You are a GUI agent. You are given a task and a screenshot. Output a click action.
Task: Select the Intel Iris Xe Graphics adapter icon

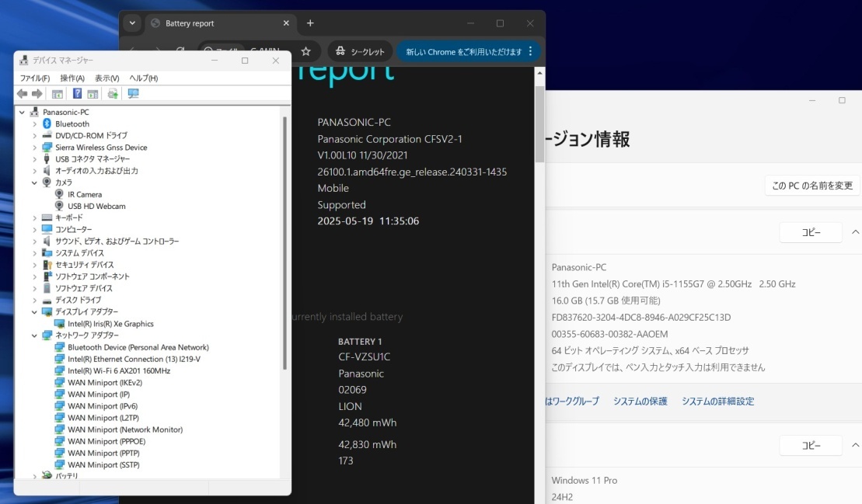point(59,324)
